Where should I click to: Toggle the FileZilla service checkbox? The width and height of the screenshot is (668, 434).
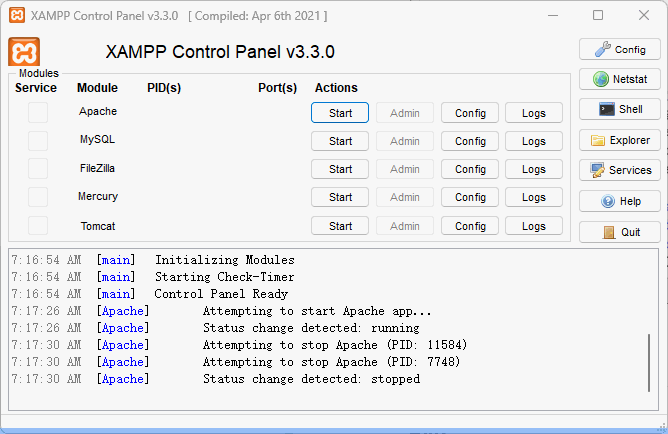[38, 168]
